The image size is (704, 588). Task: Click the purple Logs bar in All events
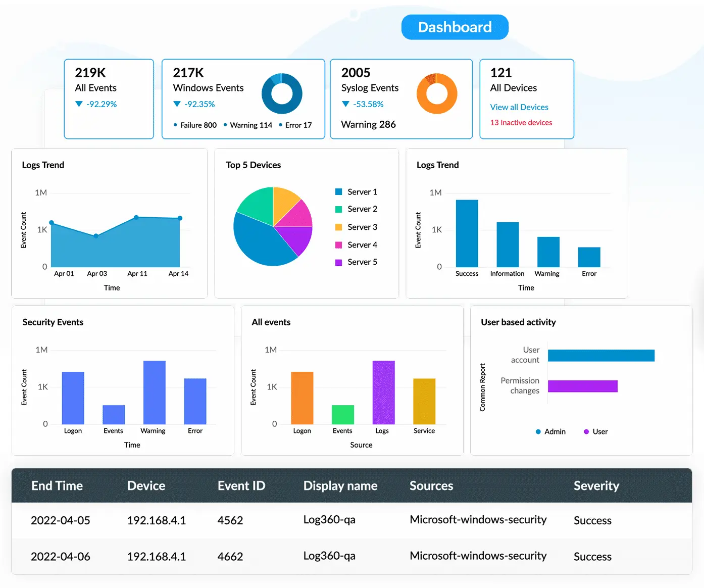[x=383, y=393]
